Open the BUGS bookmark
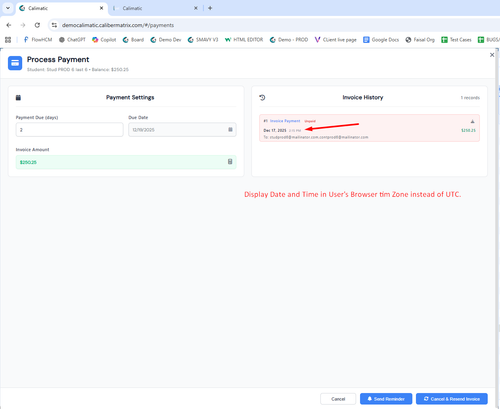Screen dimensions: 500x409 point(489,40)
